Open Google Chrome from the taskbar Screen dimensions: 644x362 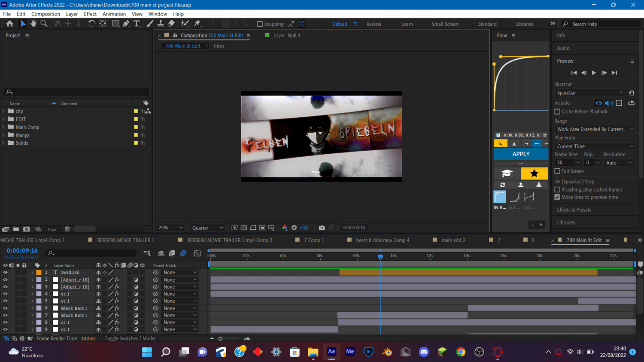pyautogui.click(x=461, y=352)
